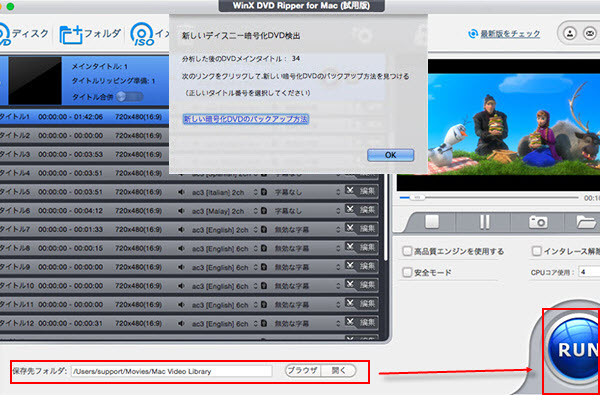Toggle the タイトル合併 switch
The image size is (600, 395).
pos(130,97)
